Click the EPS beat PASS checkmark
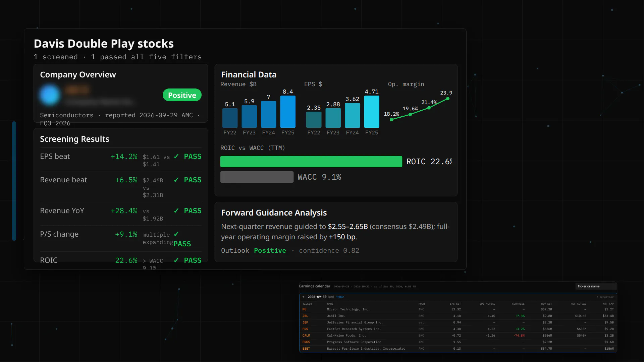 (176, 157)
